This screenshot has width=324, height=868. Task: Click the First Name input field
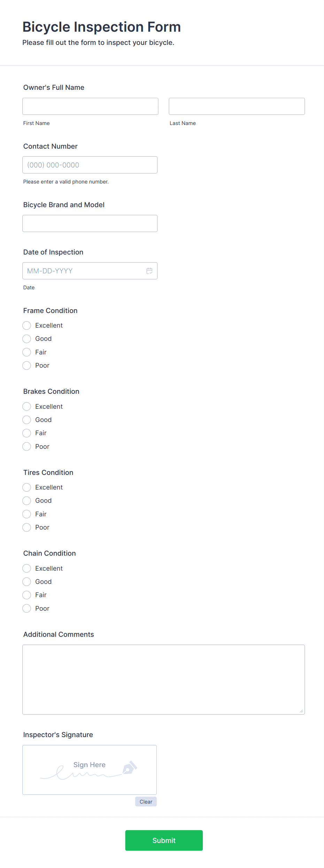coord(90,106)
